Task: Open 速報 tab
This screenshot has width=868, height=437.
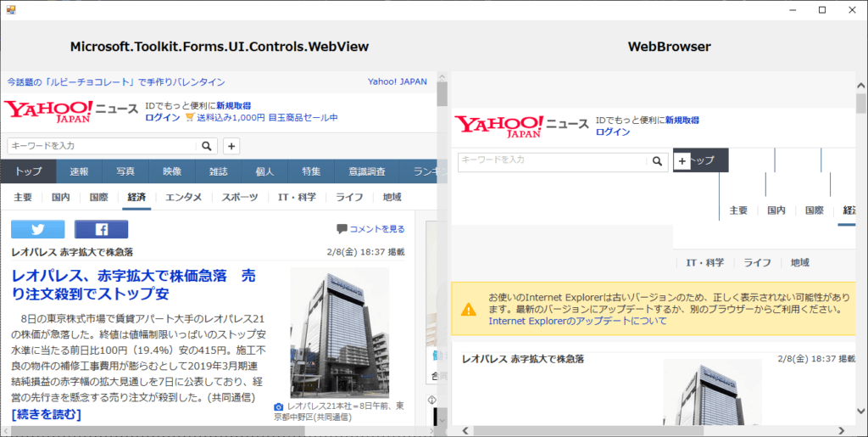Action: coord(79,171)
